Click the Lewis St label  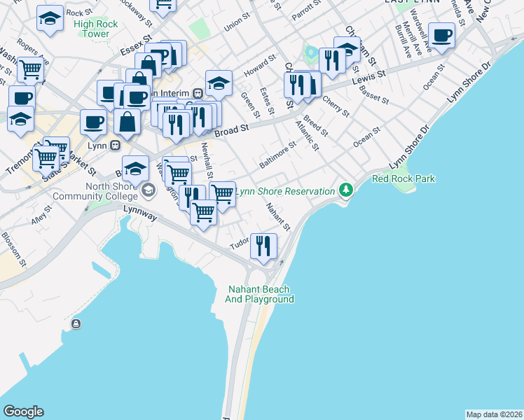(x=369, y=78)
